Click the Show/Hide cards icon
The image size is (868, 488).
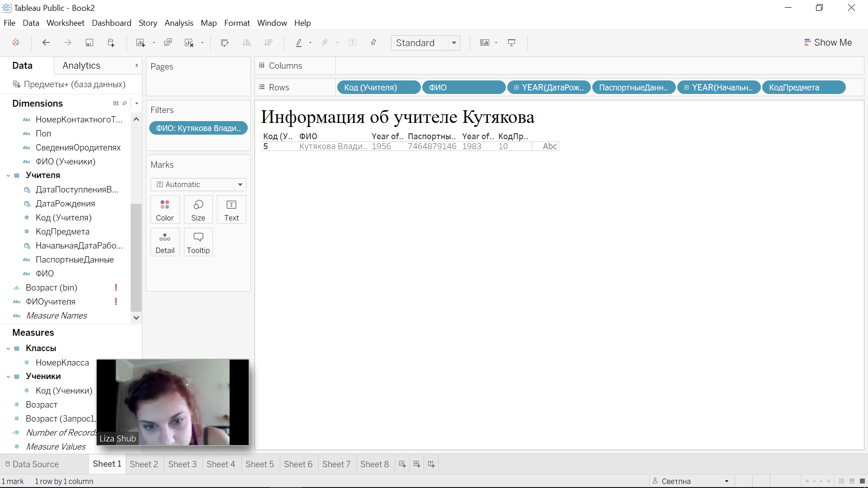coord(485,42)
